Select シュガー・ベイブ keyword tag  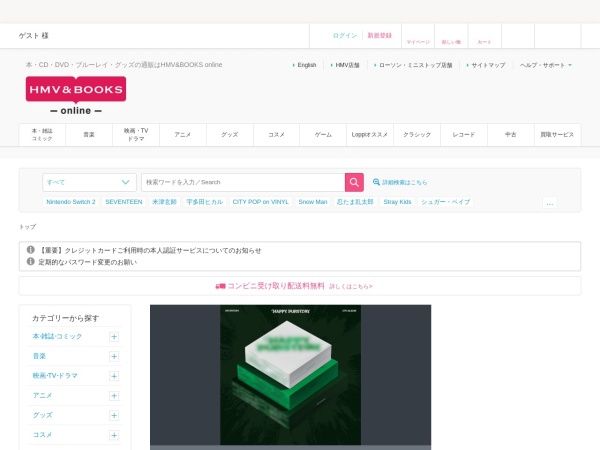click(x=445, y=202)
